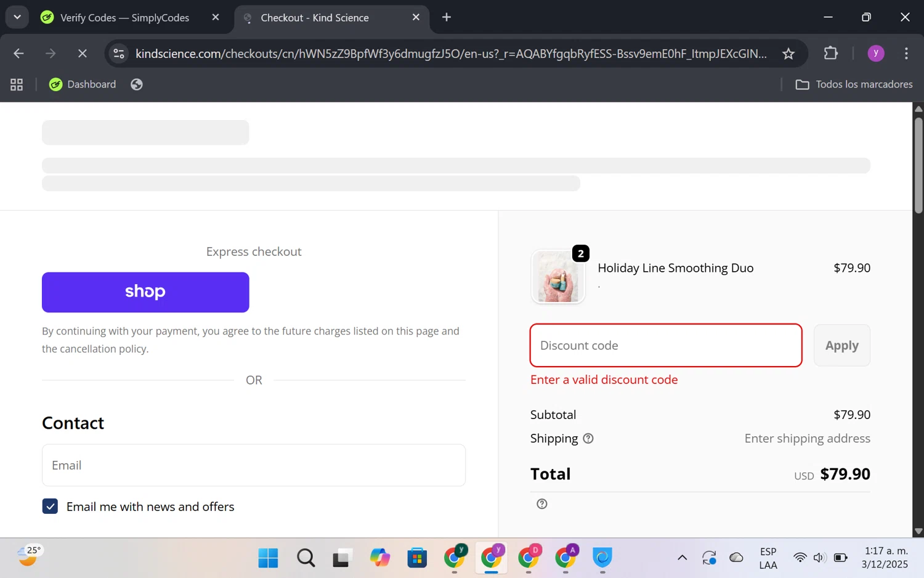Open the volume speaker tray icon
The width and height of the screenshot is (924, 578).
tap(819, 558)
